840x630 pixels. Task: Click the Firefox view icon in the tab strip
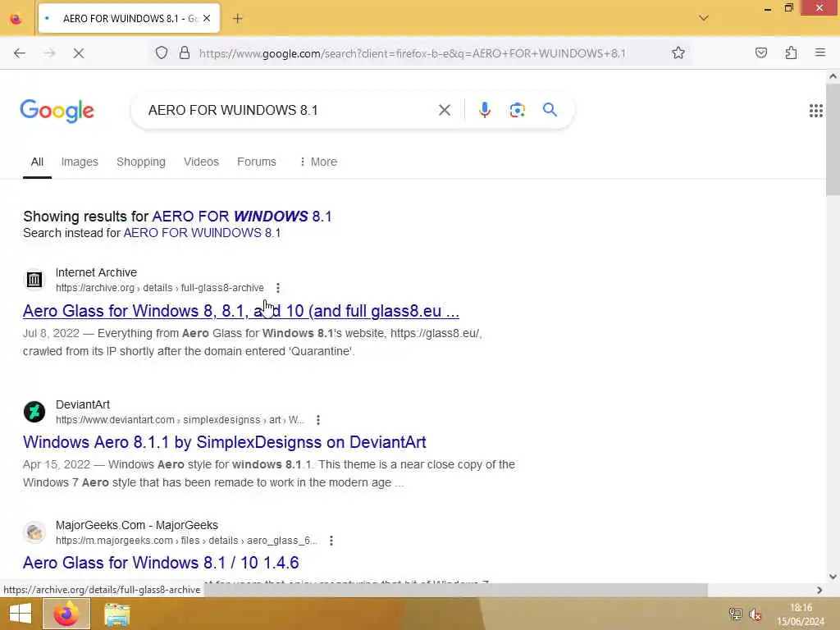click(x=16, y=19)
